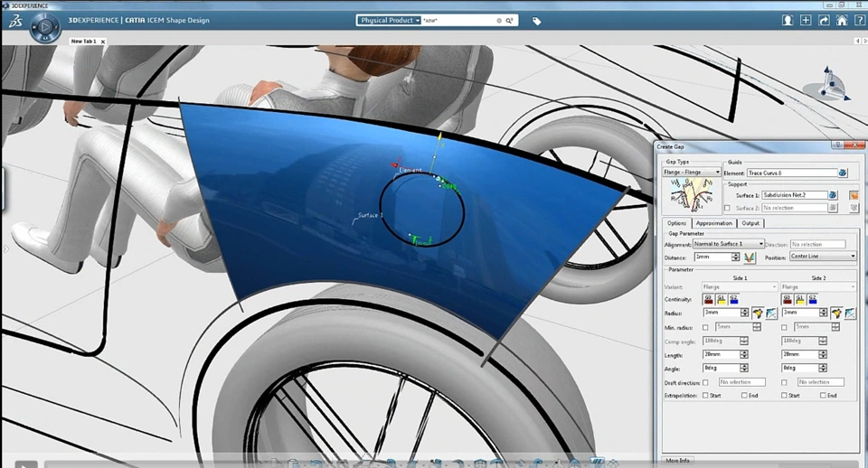This screenshot has height=468, width=868.
Task: Click the invert distance icon beside Distance field
Action: click(x=749, y=257)
